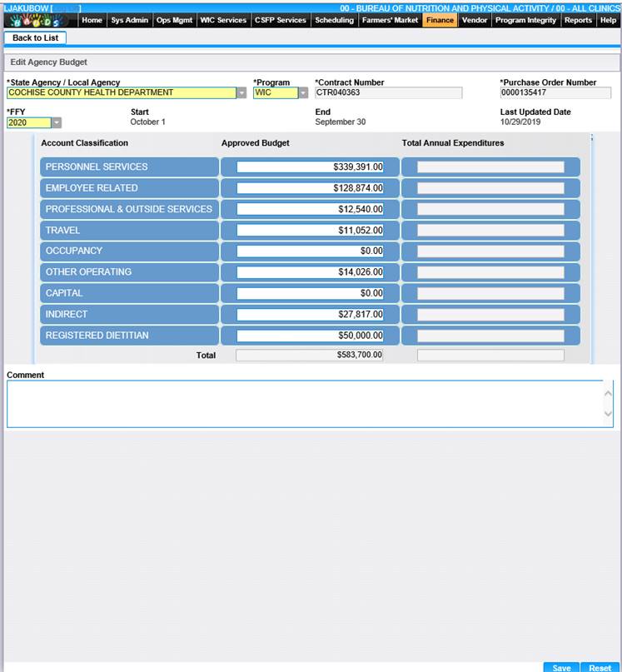The width and height of the screenshot is (622, 672).
Task: Click the OTHER OPERATING row label
Action: tap(88, 271)
